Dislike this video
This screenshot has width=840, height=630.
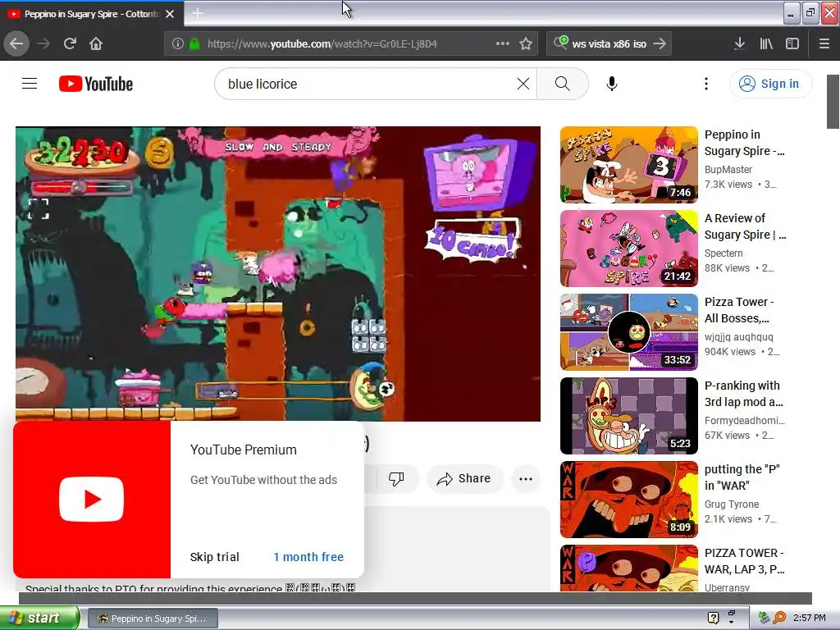click(396, 478)
